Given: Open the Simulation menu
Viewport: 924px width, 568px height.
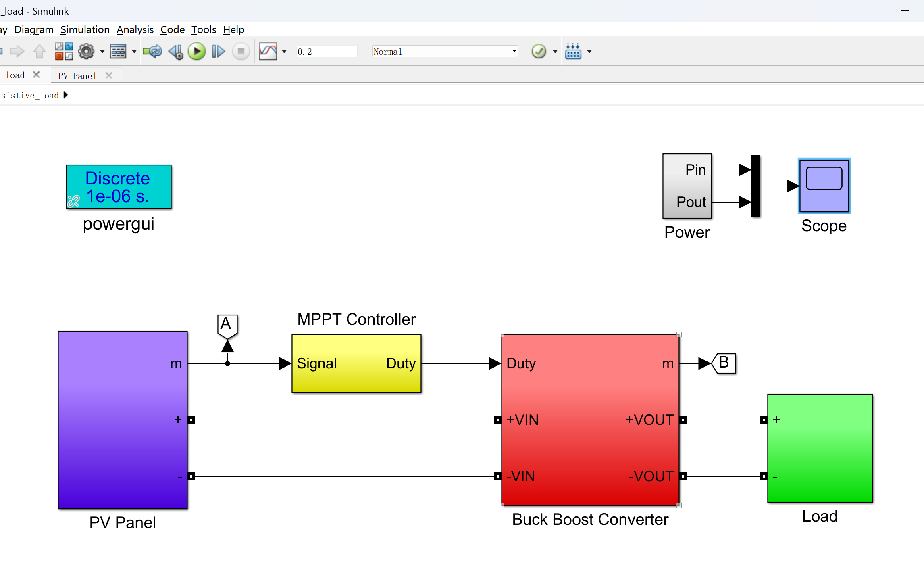Looking at the screenshot, I should coord(85,29).
